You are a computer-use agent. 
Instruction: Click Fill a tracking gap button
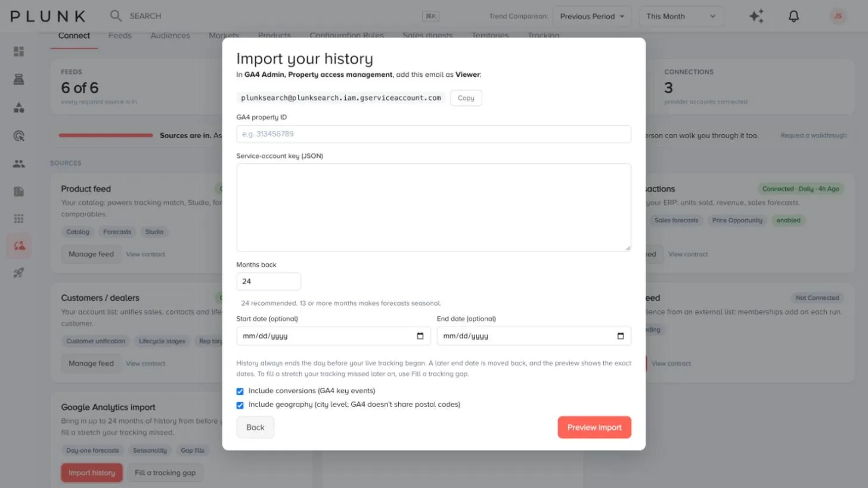pos(165,473)
